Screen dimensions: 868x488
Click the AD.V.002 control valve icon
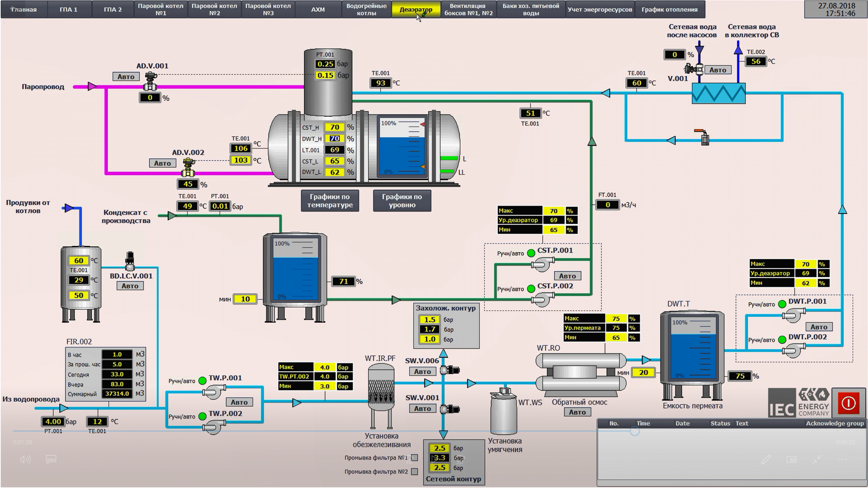(x=188, y=168)
